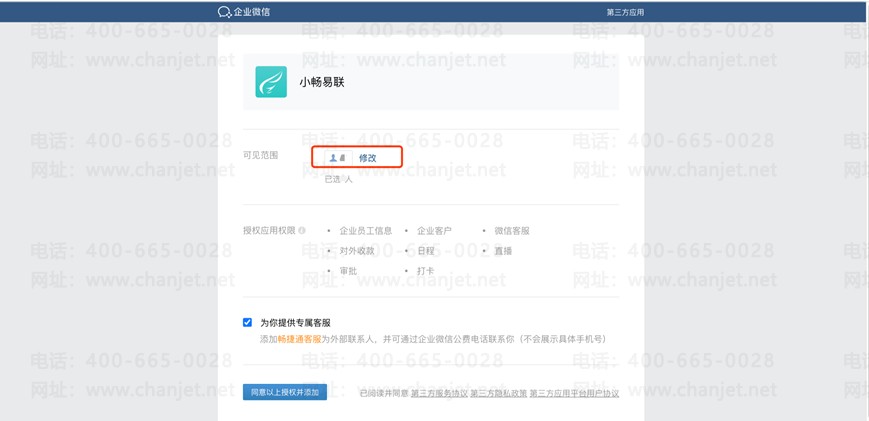Viewport: 869px width, 421px height.
Task: Click the 已选 人 count text
Action: coord(339,179)
